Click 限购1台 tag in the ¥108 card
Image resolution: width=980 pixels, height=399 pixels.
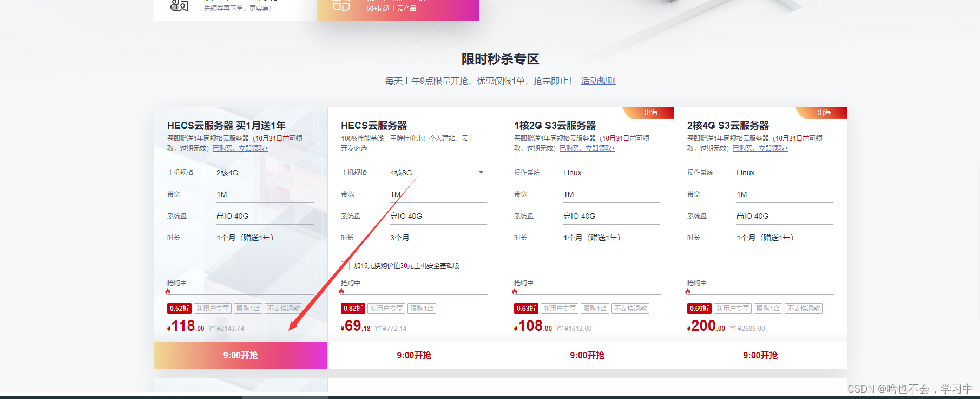(x=595, y=309)
